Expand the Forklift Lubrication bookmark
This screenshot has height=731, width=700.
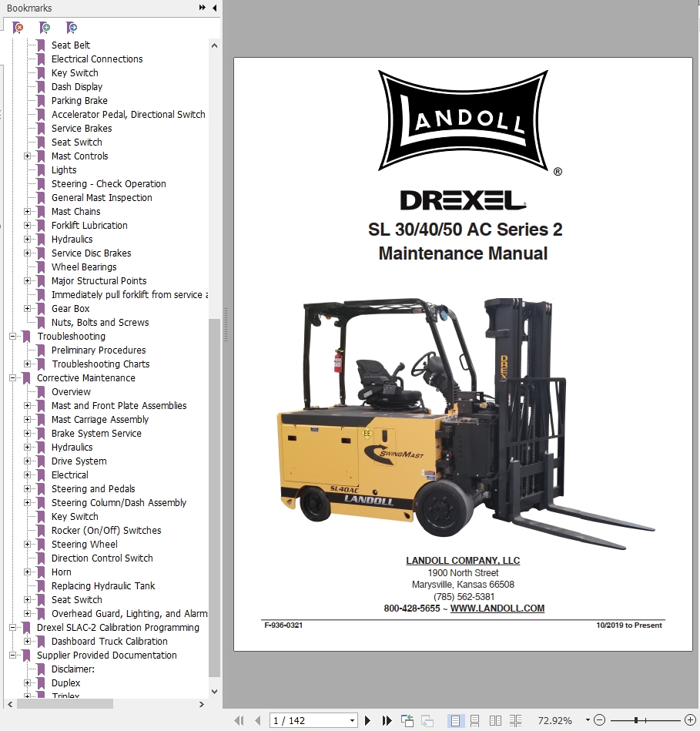tap(28, 226)
